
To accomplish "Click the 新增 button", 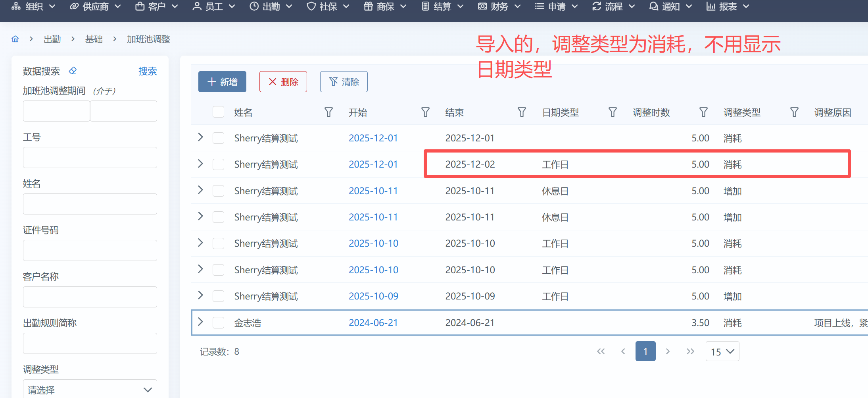I will click(x=222, y=82).
